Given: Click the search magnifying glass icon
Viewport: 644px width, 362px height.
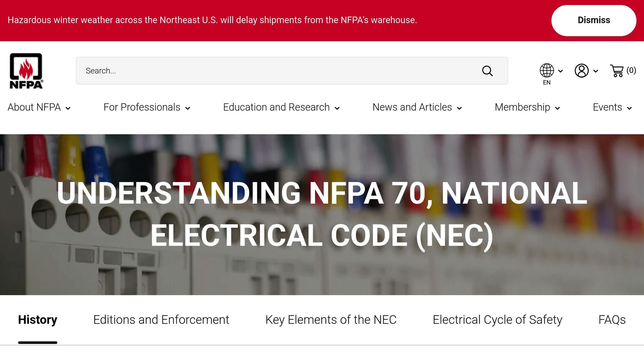Looking at the screenshot, I should click(x=487, y=71).
